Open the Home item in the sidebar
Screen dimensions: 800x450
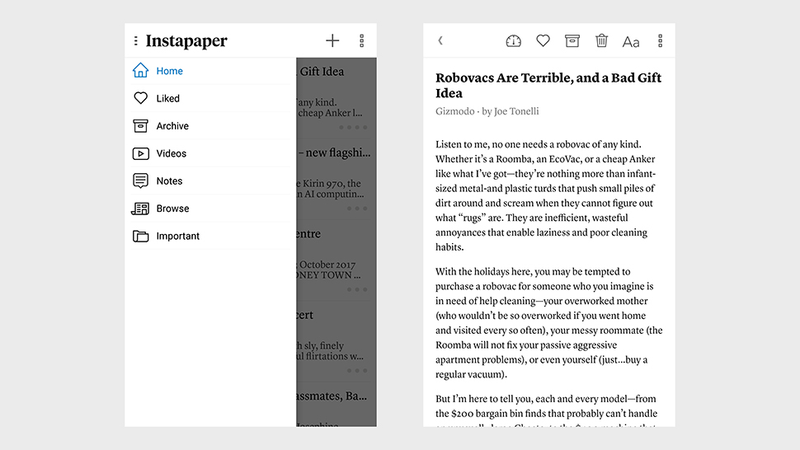210,71
